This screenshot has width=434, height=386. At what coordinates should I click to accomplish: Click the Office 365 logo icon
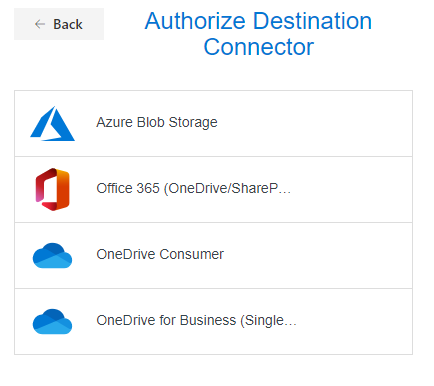click(x=52, y=189)
